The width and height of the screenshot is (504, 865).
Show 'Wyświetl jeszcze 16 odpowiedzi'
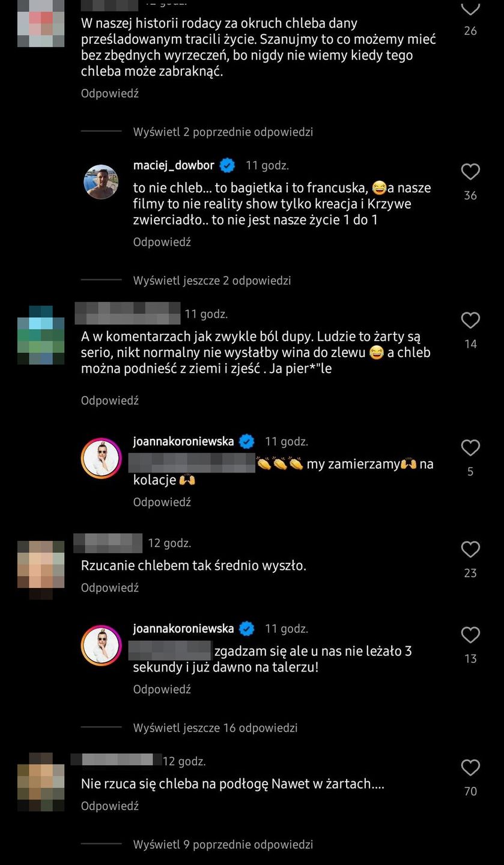[x=215, y=727]
